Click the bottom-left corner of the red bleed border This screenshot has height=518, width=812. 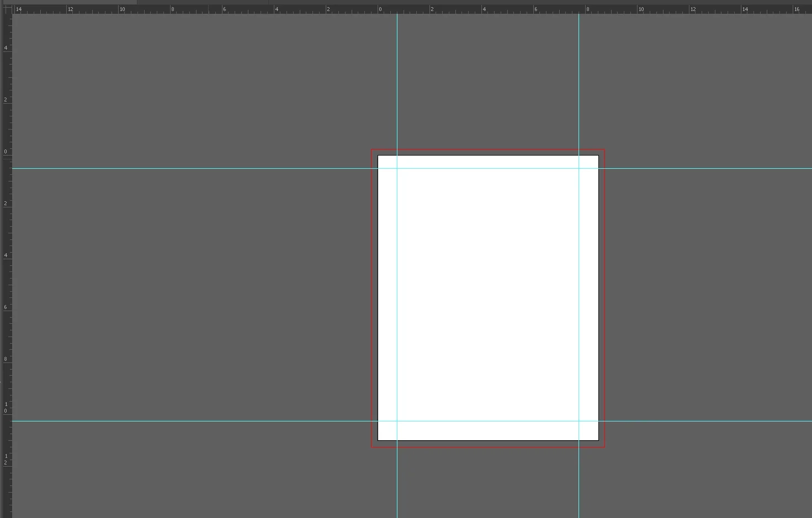[x=371, y=447]
